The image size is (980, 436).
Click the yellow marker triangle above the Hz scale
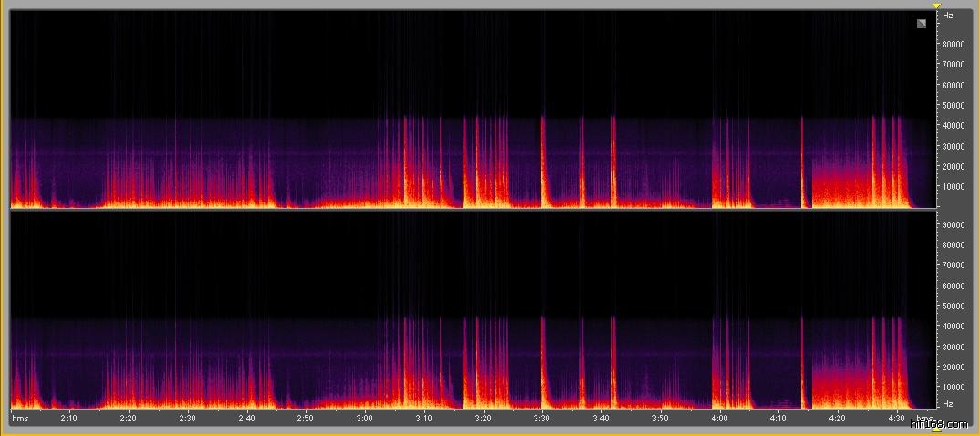point(936,5)
